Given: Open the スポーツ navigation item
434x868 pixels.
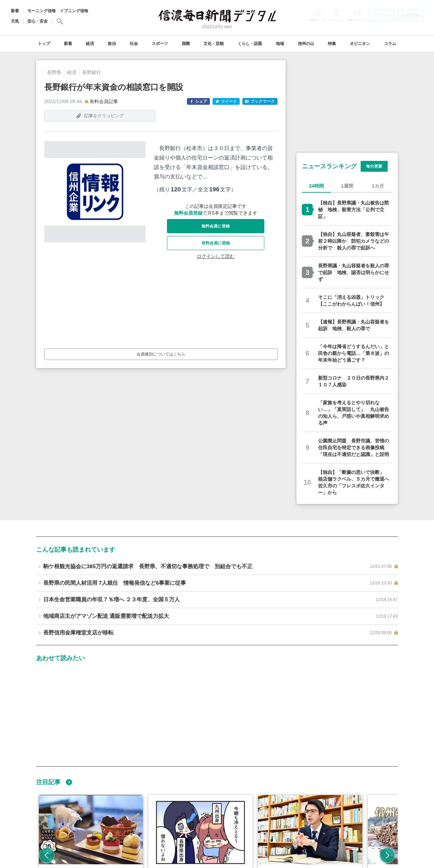Looking at the screenshot, I should coord(160,44).
